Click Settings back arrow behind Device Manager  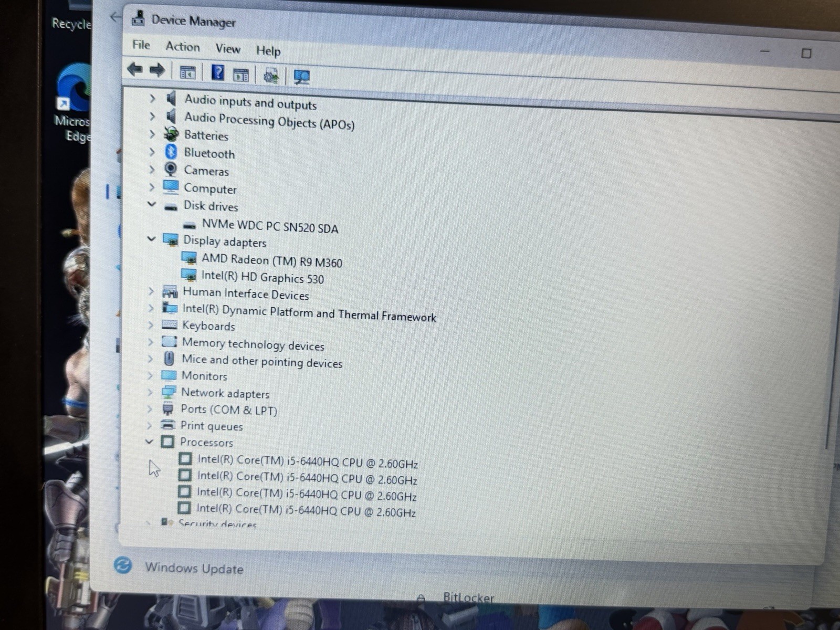pos(115,17)
